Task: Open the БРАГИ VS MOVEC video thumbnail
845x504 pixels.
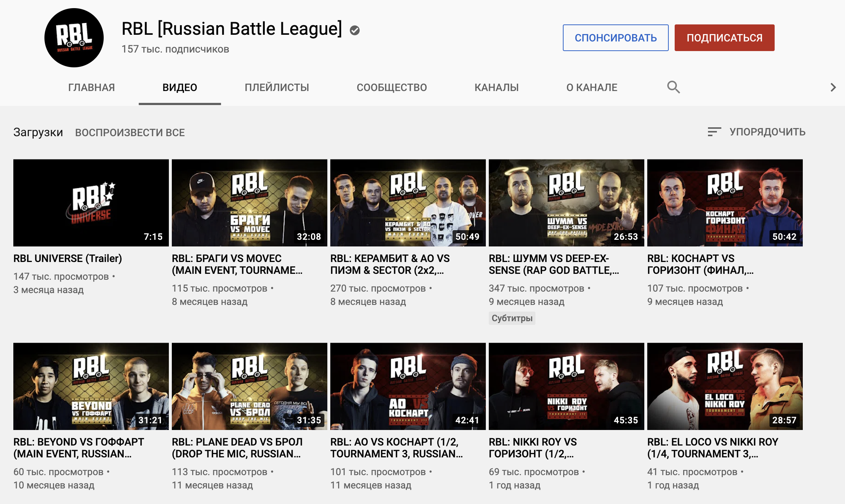Action: 250,203
